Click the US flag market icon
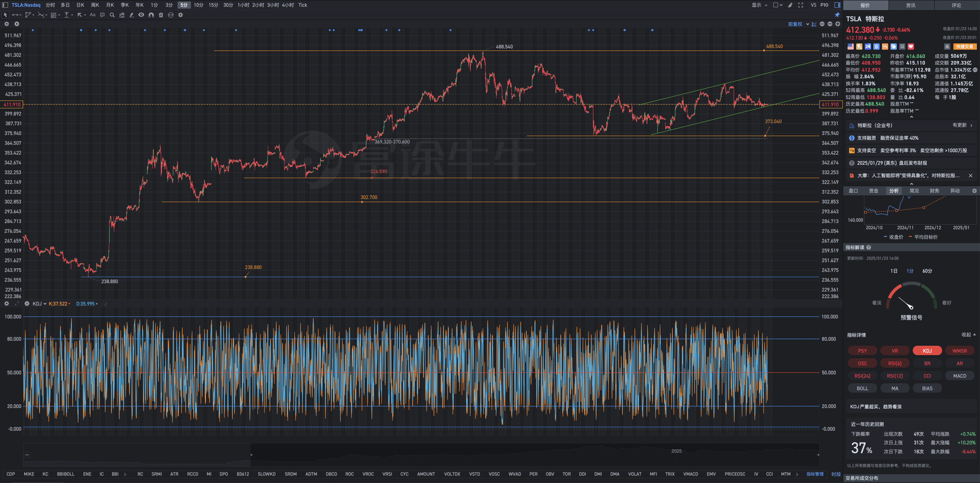This screenshot has width=980, height=483. click(851, 47)
